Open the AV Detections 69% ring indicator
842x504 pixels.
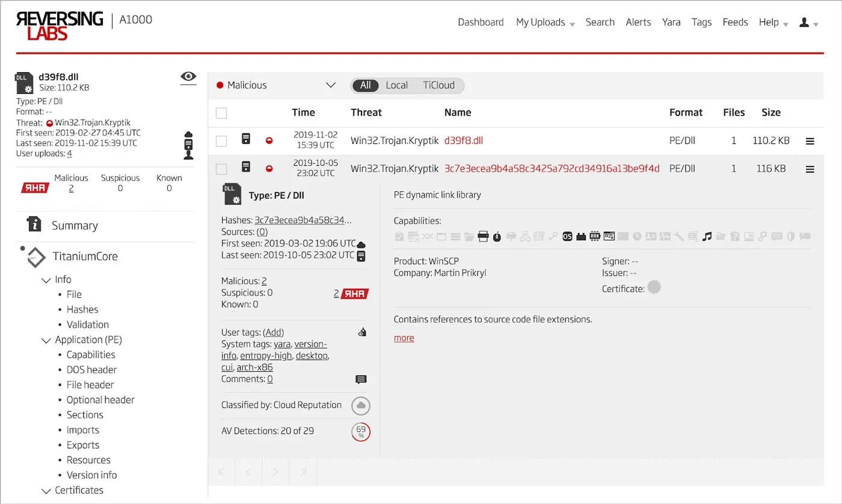click(x=360, y=431)
